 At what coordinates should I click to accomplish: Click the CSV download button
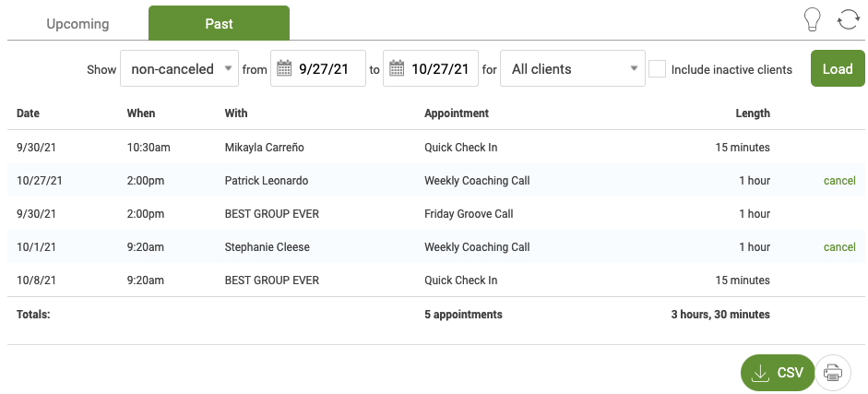[x=777, y=373]
